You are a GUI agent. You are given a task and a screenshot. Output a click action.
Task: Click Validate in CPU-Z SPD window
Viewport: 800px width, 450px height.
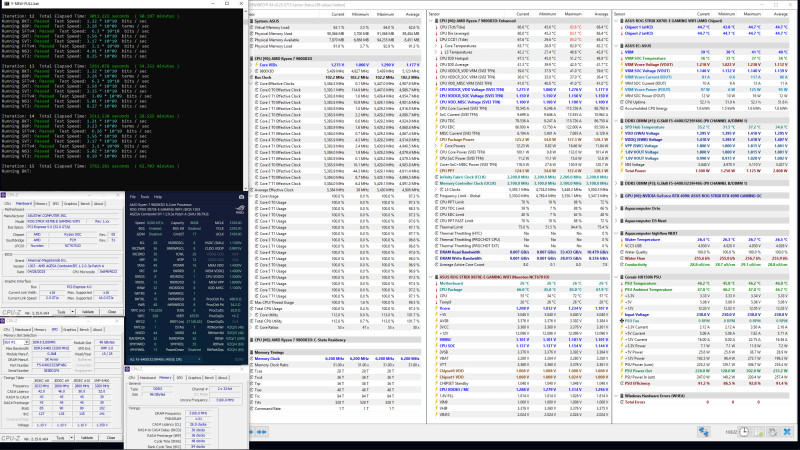(x=88, y=438)
